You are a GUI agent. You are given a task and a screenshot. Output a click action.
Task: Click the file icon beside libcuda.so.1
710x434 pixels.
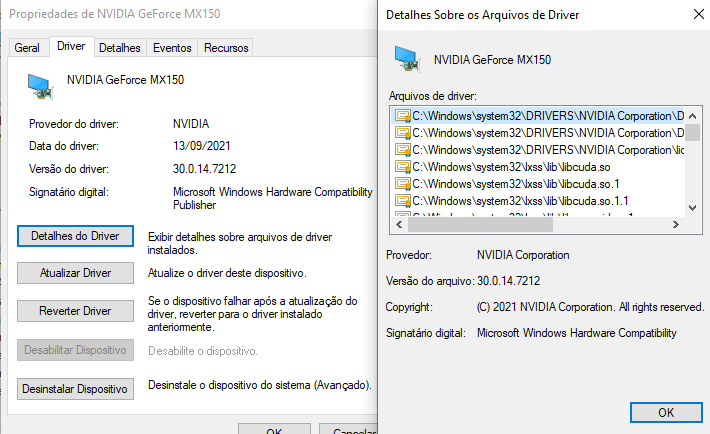pyautogui.click(x=402, y=184)
